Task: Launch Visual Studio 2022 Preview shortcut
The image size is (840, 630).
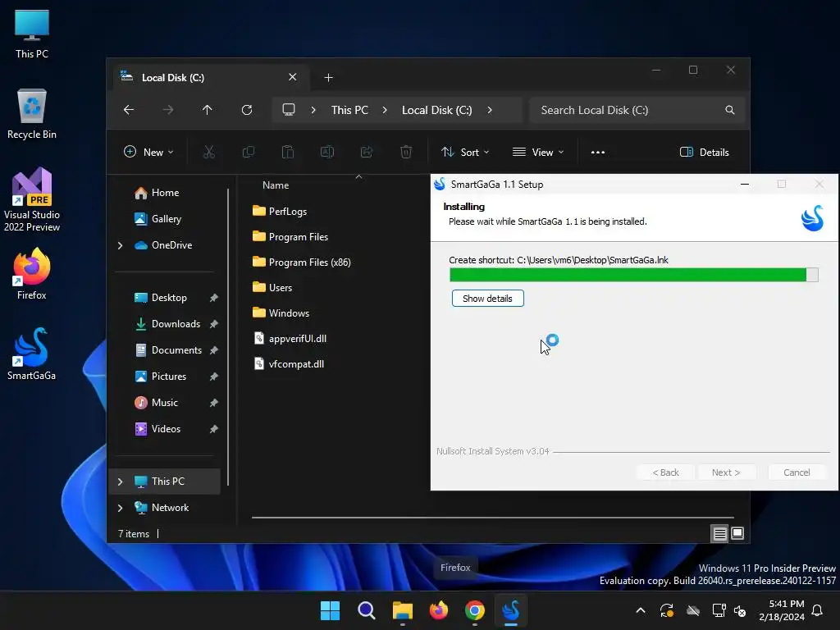Action: click(32, 199)
